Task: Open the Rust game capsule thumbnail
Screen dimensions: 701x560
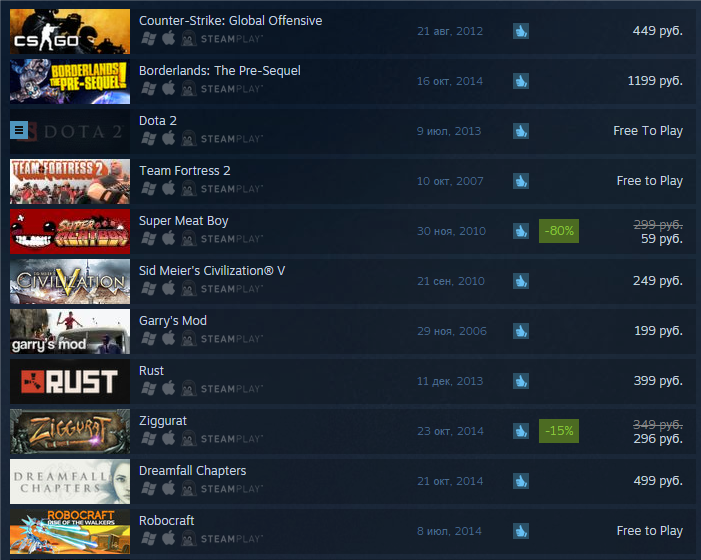Action: pyautogui.click(x=70, y=381)
